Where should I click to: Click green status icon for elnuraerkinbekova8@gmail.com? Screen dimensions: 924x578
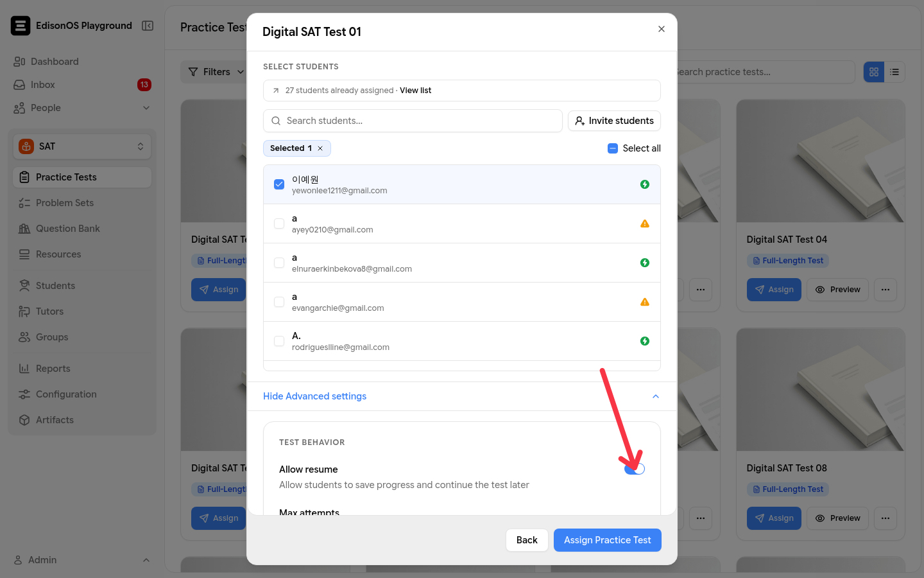click(645, 263)
